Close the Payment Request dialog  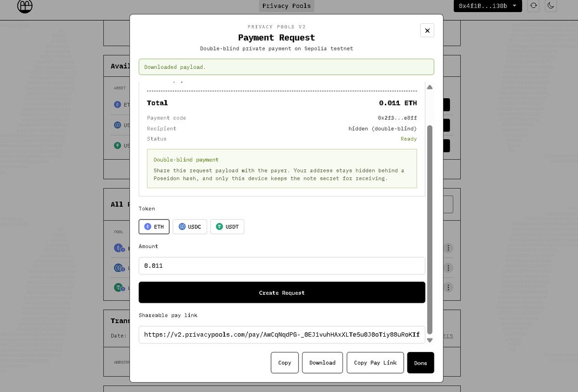tap(427, 30)
